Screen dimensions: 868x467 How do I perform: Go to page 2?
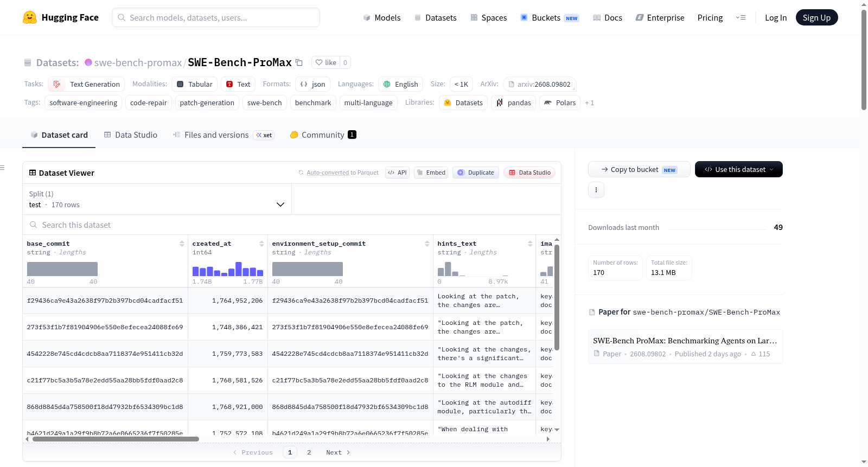309,452
